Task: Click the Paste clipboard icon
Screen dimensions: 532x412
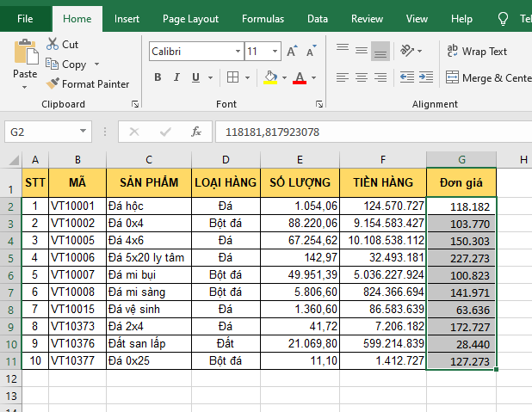Action: [25, 53]
